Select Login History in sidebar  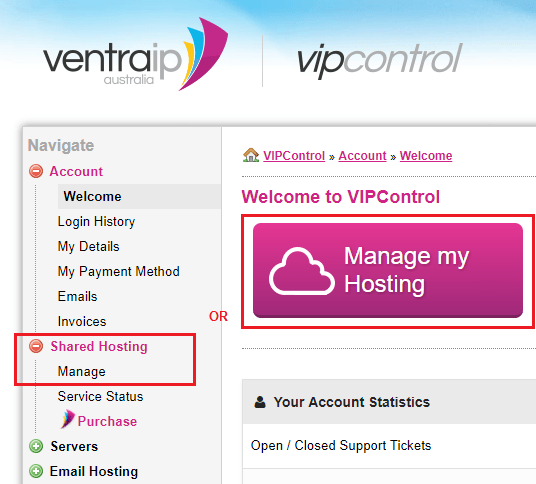[x=96, y=221]
